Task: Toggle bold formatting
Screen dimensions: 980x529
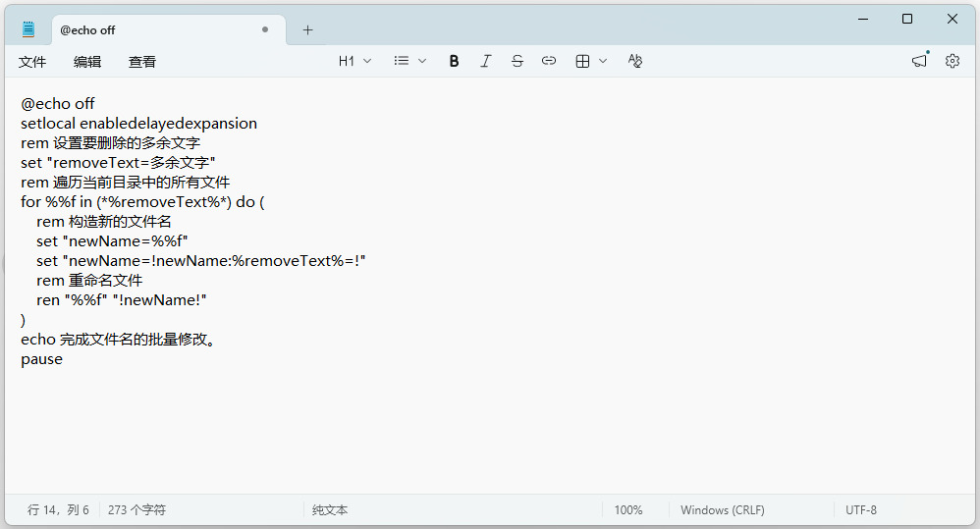Action: (x=455, y=61)
